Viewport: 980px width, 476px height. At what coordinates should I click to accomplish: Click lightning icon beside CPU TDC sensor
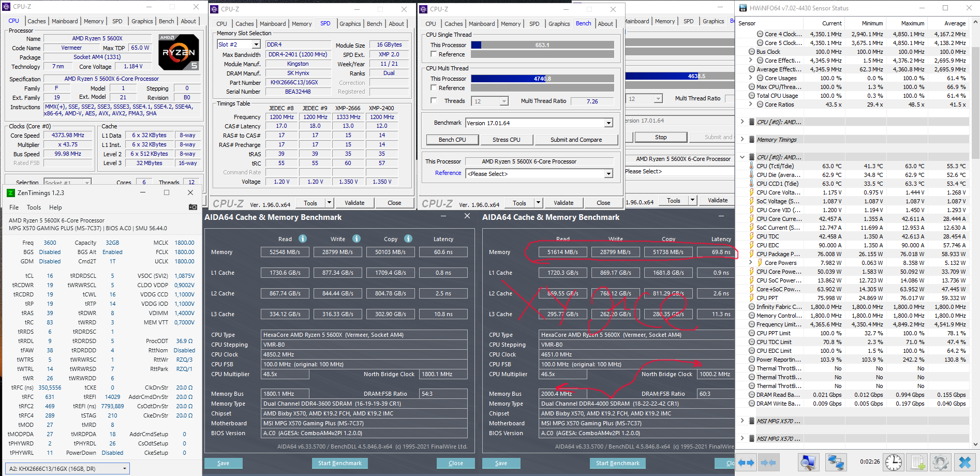[x=751, y=236]
